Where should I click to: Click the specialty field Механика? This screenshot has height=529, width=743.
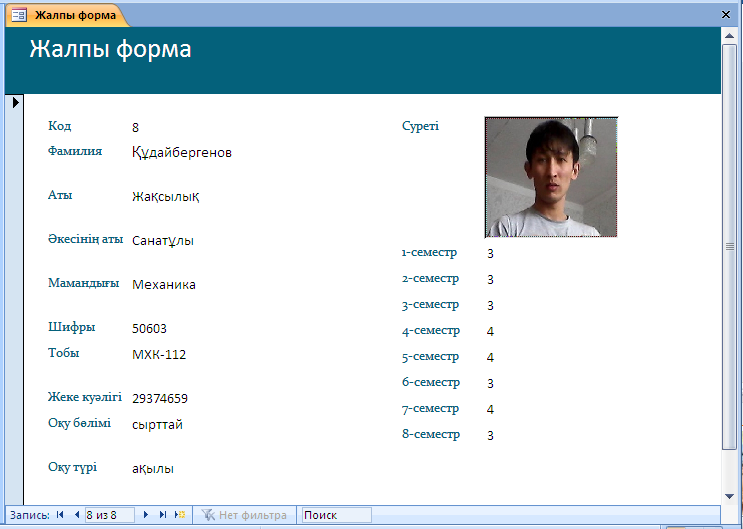coord(163,284)
